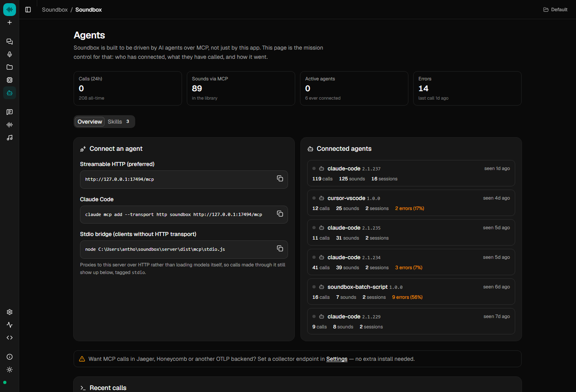Click the Streamable HTTP URL field
Image resolution: width=576 pixels, height=392 pixels.
(x=184, y=180)
